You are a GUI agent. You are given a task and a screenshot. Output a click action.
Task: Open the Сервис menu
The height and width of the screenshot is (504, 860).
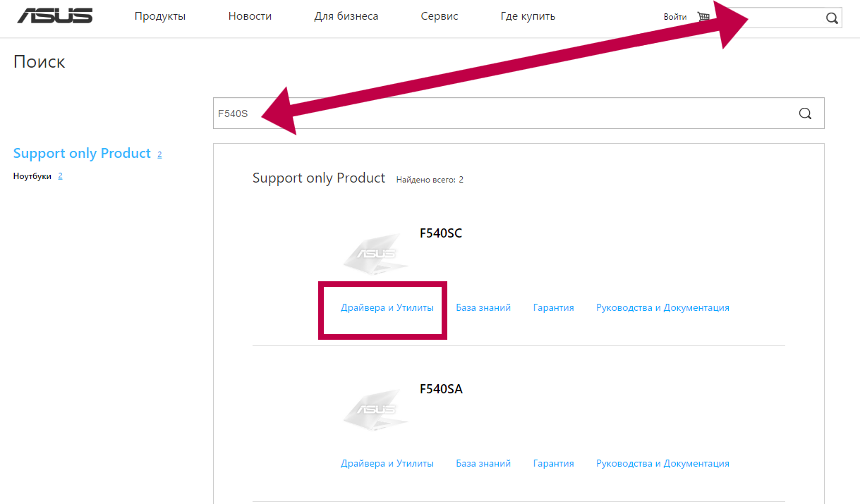(x=439, y=16)
